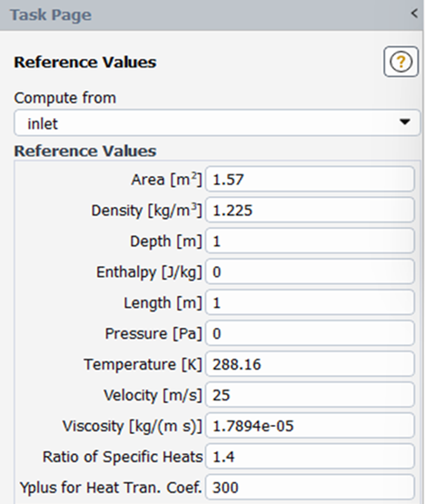Select the Length input box
The image size is (425, 504).
pos(310,302)
